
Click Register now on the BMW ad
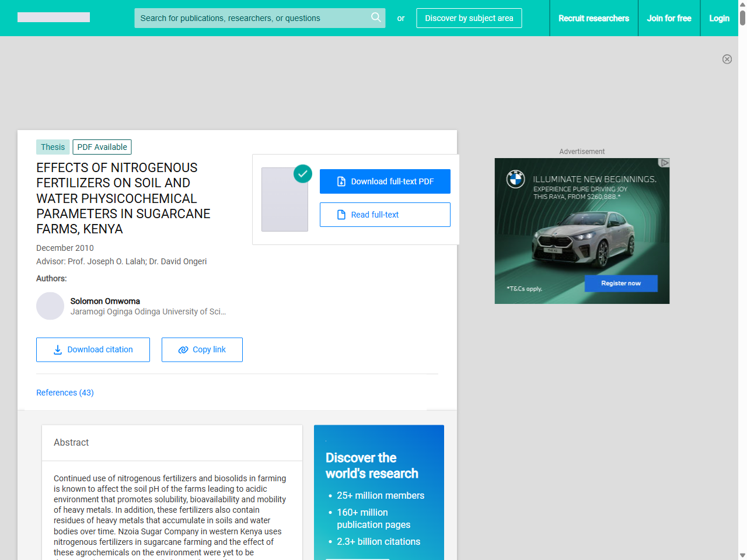click(x=620, y=283)
